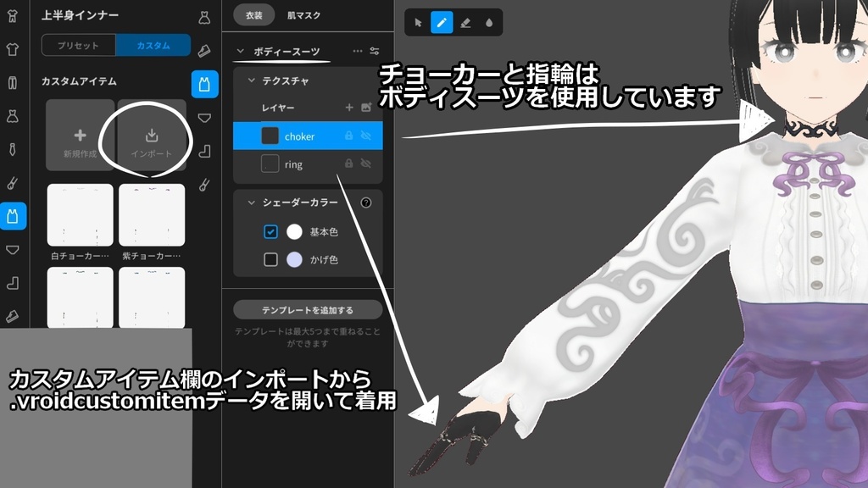Select the arrow selection tool
This screenshot has height=488, width=868.
tap(418, 23)
